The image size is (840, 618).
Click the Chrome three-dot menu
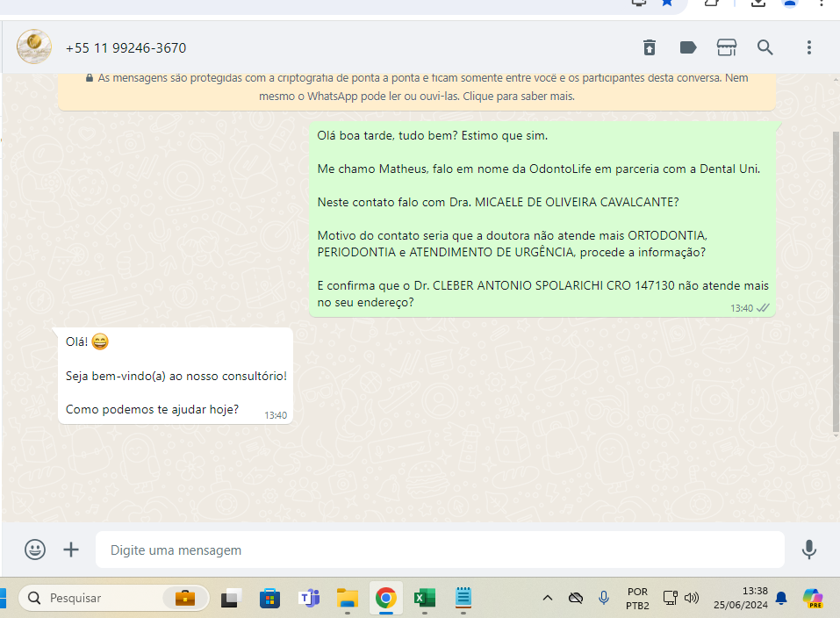click(x=822, y=3)
